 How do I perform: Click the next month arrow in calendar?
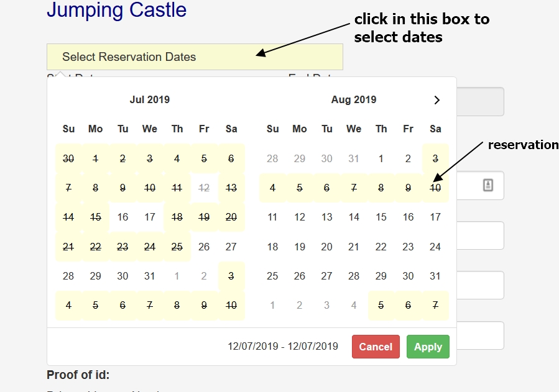point(437,100)
